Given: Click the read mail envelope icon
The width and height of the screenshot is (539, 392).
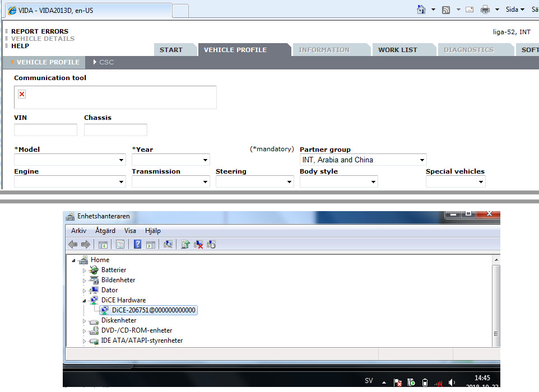Looking at the screenshot, I should click(x=469, y=10).
